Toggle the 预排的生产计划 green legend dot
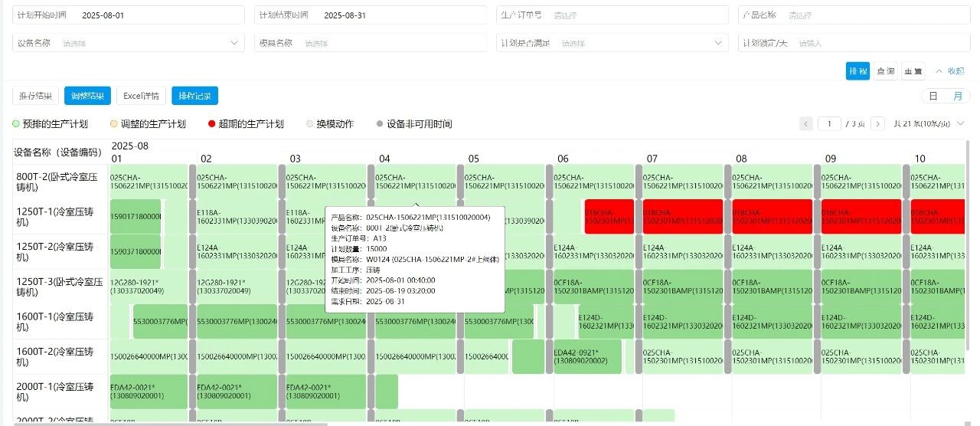 [x=16, y=123]
